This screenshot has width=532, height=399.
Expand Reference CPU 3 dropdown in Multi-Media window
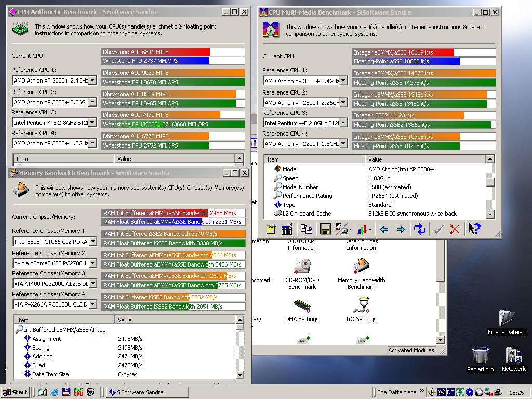pos(343,123)
